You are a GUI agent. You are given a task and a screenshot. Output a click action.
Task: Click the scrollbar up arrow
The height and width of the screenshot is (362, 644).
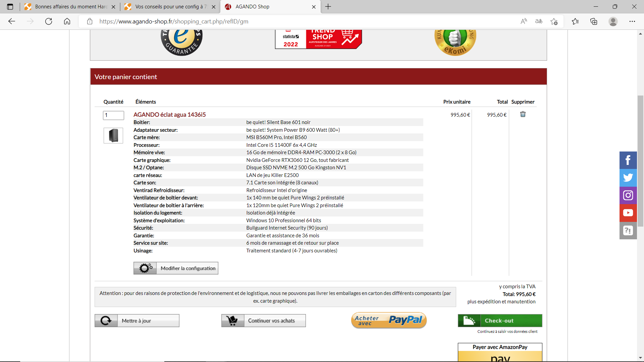pos(640,34)
